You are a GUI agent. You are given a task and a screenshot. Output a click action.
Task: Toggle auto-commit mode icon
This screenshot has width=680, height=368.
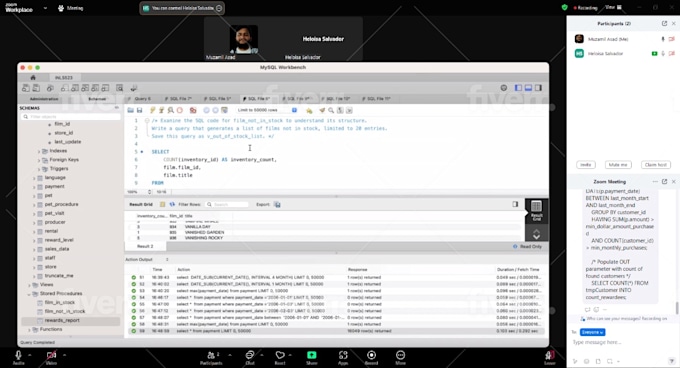pyautogui.click(x=224, y=111)
